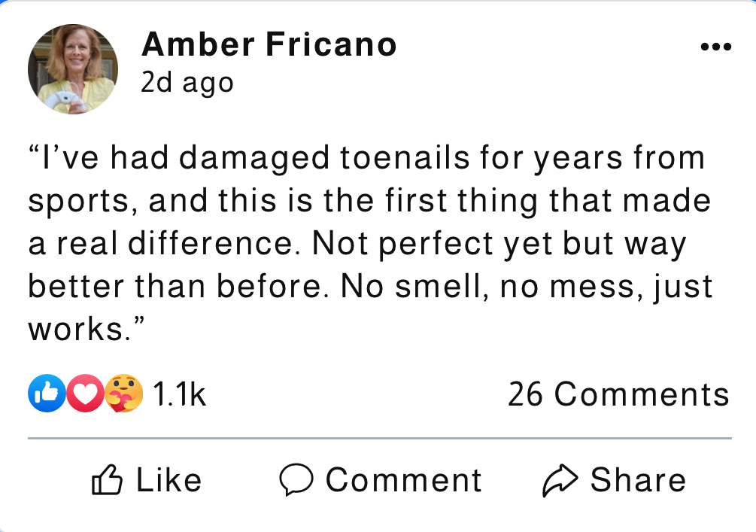Click the word 'works.' in the post
Screen dimensions: 756x532
pyautogui.click(x=80, y=330)
